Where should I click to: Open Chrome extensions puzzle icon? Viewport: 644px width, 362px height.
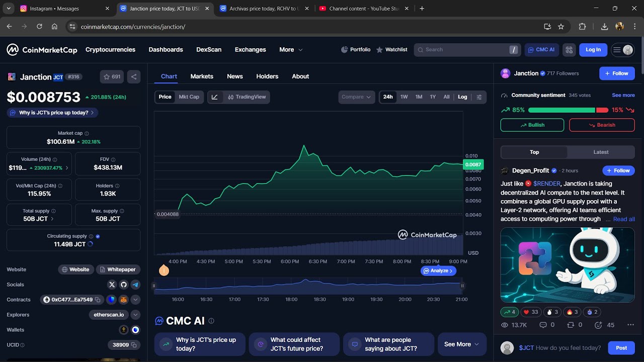point(583,27)
